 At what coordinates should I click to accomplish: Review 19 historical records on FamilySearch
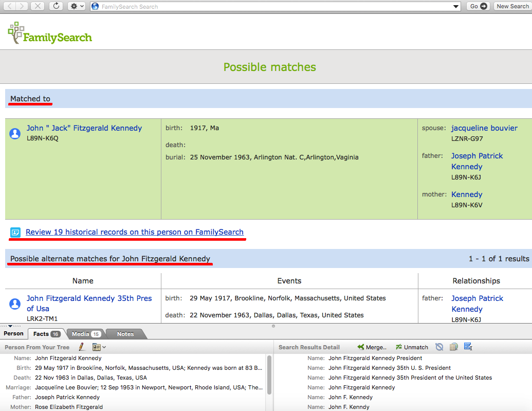click(135, 232)
